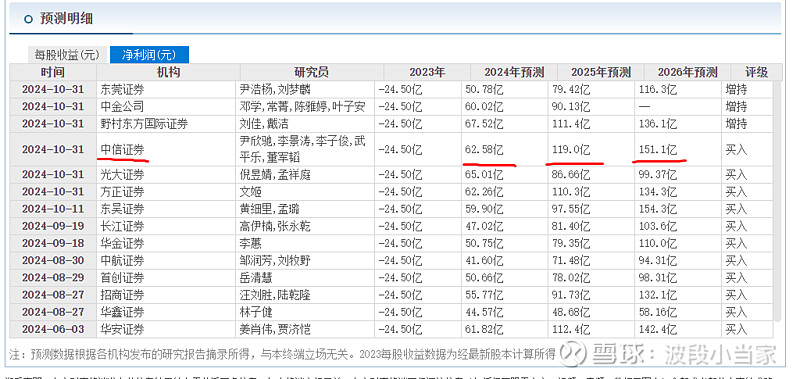
Task: Click the 119.0亿 forecast value
Action: pos(570,149)
